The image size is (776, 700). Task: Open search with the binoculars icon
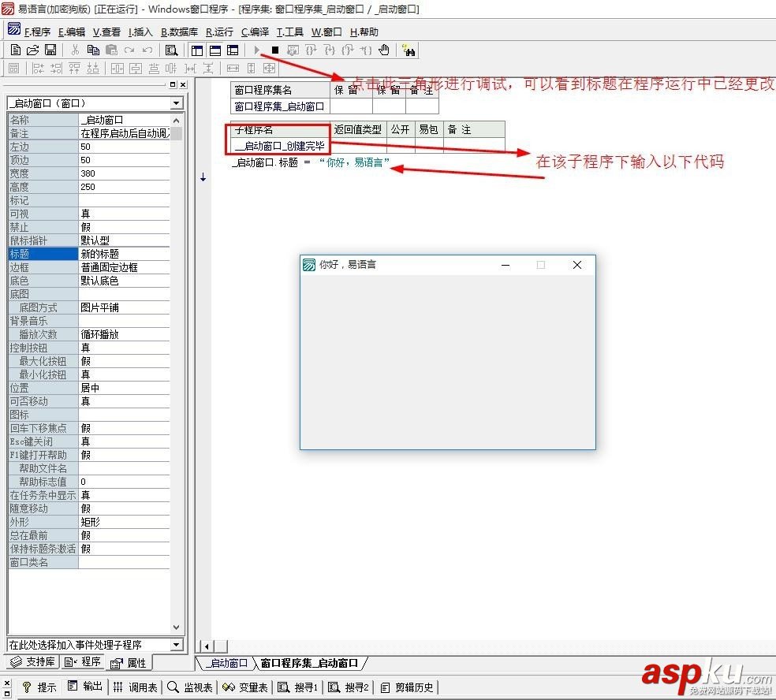pos(409,50)
